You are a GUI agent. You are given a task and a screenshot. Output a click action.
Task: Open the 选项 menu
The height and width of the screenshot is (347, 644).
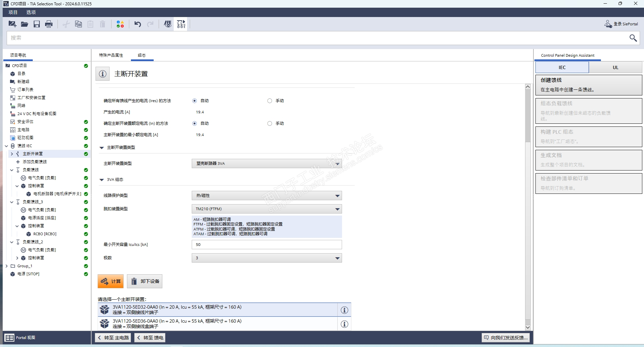click(x=31, y=12)
